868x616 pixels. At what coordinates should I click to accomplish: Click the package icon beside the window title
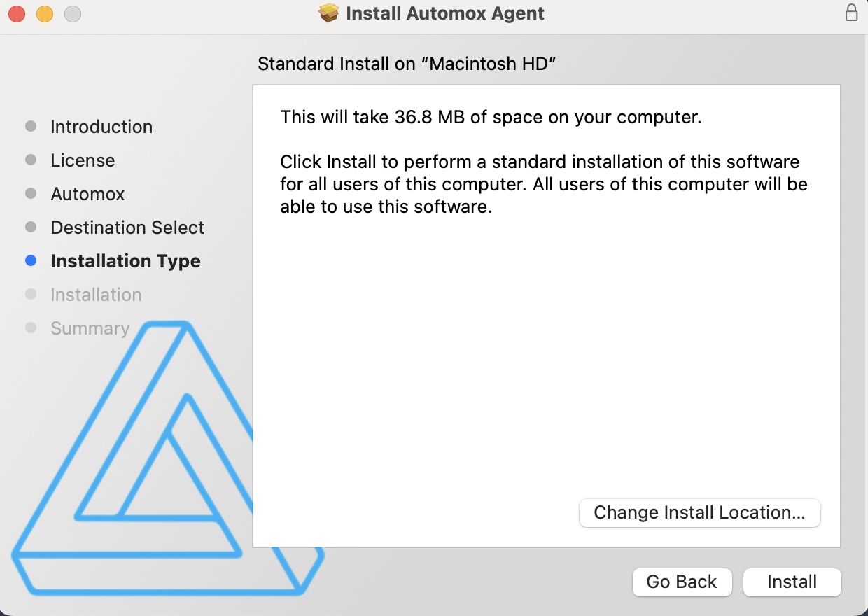(329, 13)
